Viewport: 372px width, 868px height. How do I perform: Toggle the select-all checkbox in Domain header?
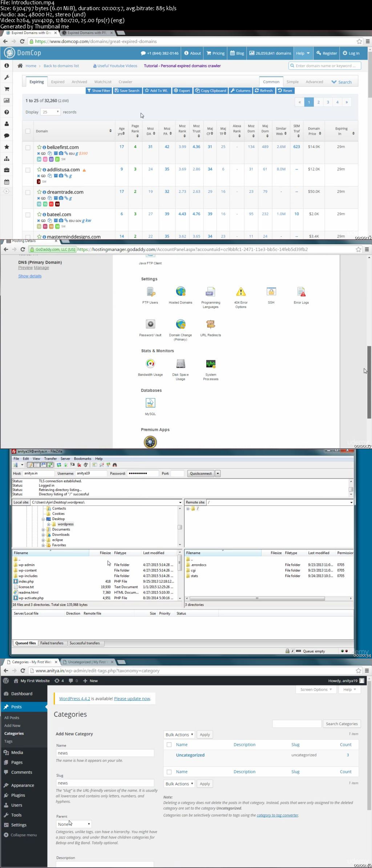coord(28,131)
